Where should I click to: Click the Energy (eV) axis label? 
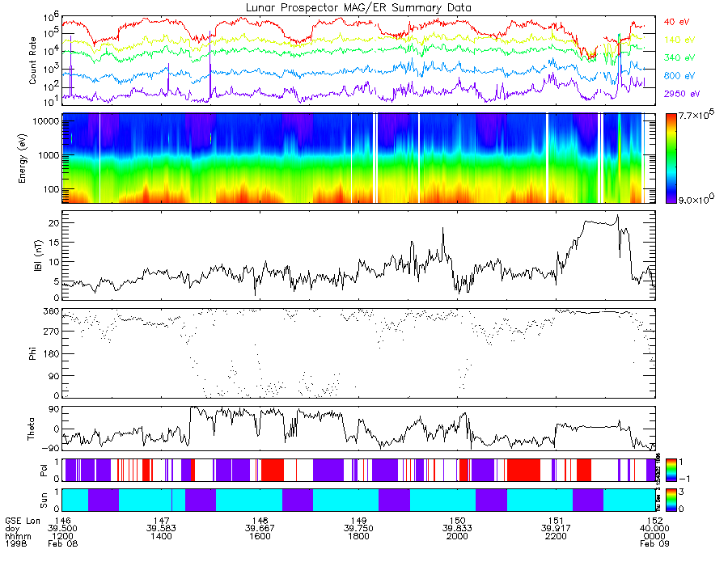(x=23, y=158)
